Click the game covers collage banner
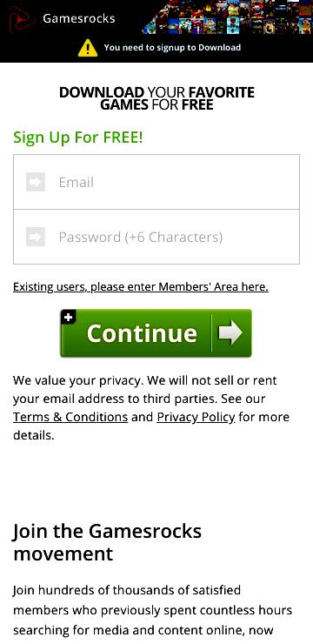The width and height of the screenshot is (313, 644). pyautogui.click(x=227, y=17)
